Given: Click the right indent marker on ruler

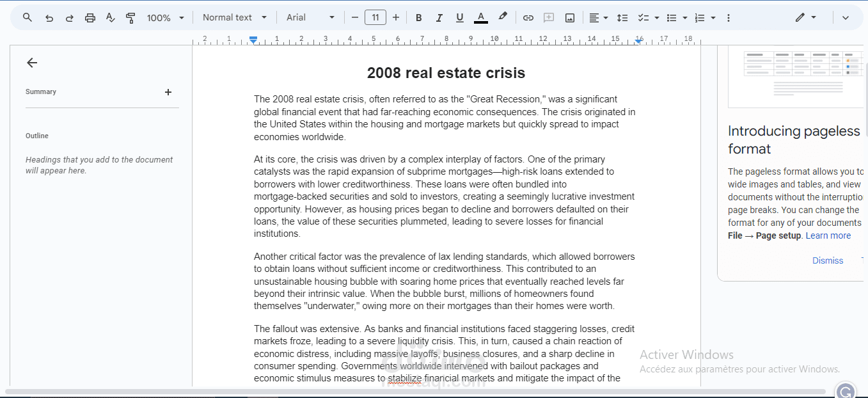Looking at the screenshot, I should [638, 41].
